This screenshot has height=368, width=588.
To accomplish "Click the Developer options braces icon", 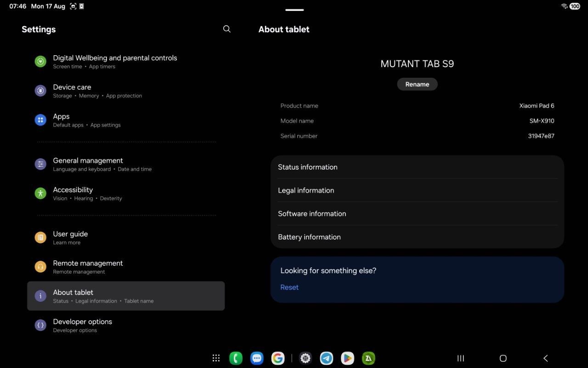I will pos(40,325).
